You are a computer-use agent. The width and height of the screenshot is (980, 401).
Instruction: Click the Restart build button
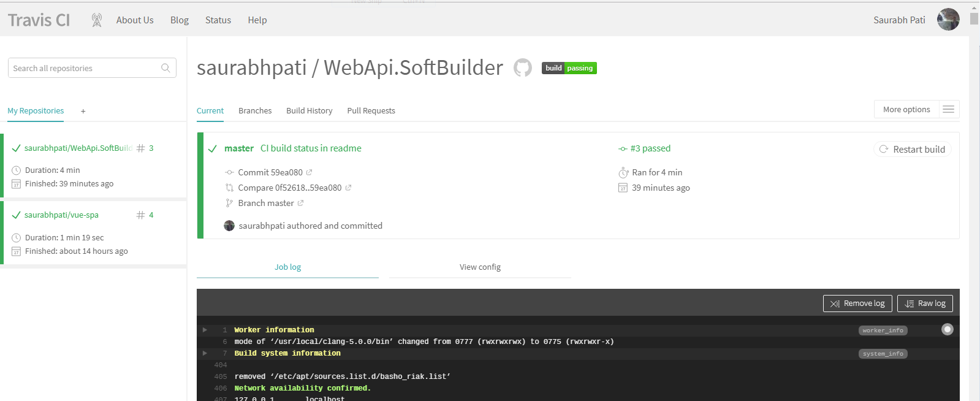[x=912, y=149]
